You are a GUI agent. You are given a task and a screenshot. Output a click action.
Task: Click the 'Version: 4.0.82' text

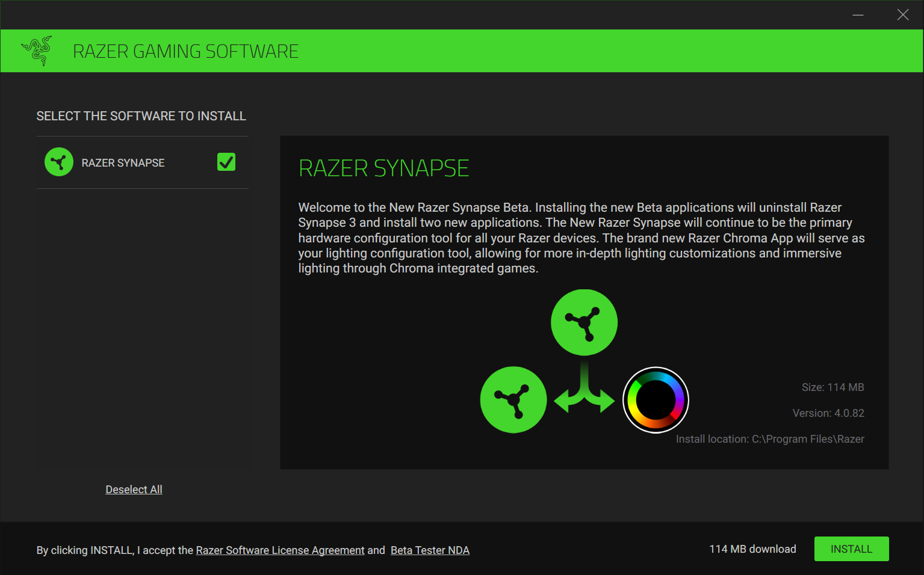pos(828,413)
